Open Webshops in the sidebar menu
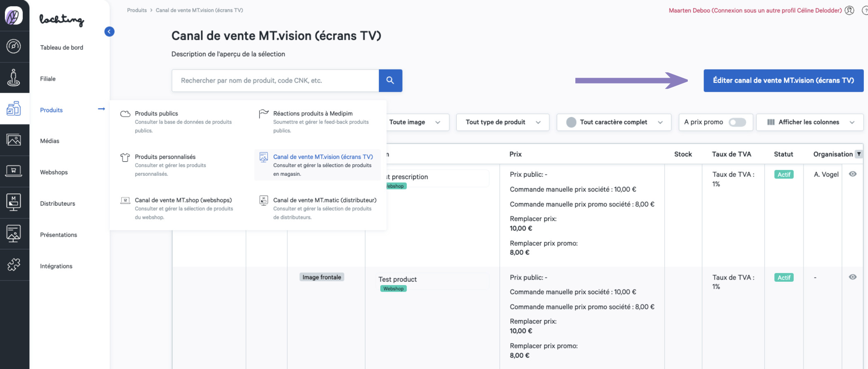Screen dimensions: 868x369 [x=54, y=172]
